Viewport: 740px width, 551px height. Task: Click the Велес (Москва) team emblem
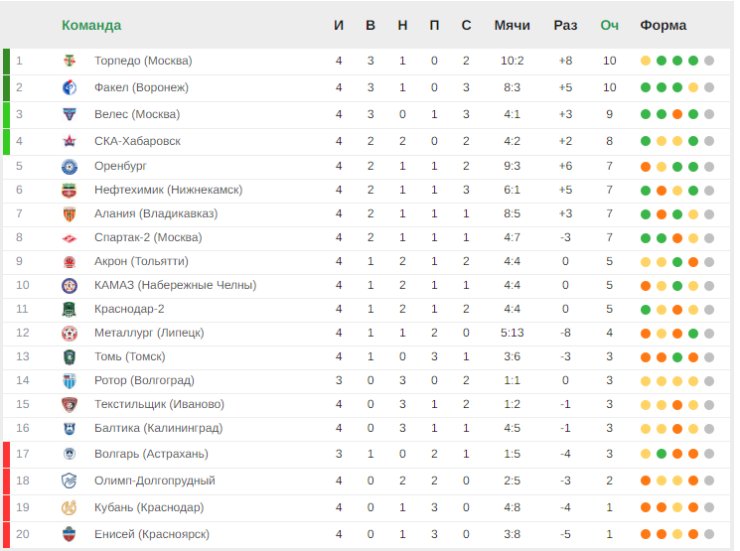click(x=70, y=114)
